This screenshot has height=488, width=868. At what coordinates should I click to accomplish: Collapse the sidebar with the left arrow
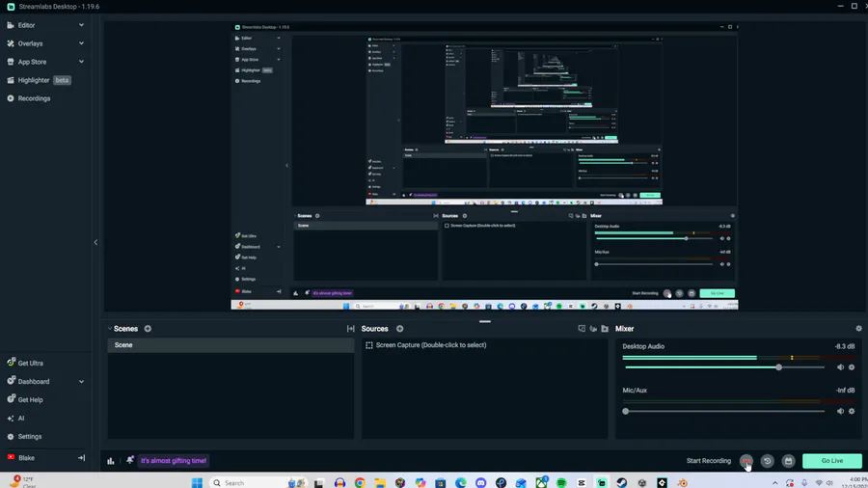click(95, 242)
